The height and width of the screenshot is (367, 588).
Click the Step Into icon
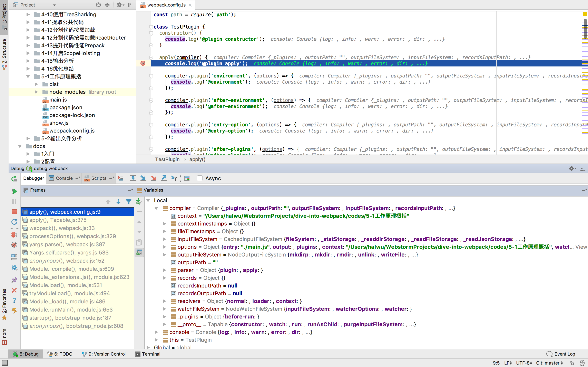[x=143, y=178]
